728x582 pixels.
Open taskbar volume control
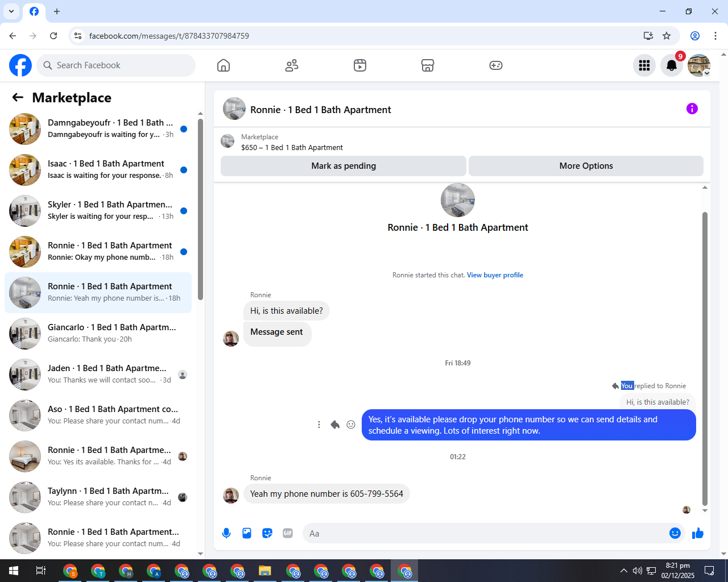[x=638, y=571]
